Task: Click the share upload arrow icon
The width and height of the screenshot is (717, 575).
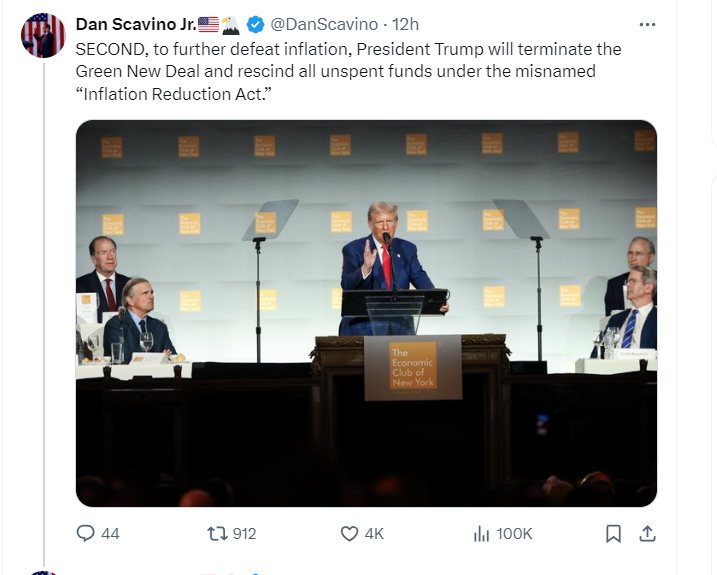Action: pos(647,534)
